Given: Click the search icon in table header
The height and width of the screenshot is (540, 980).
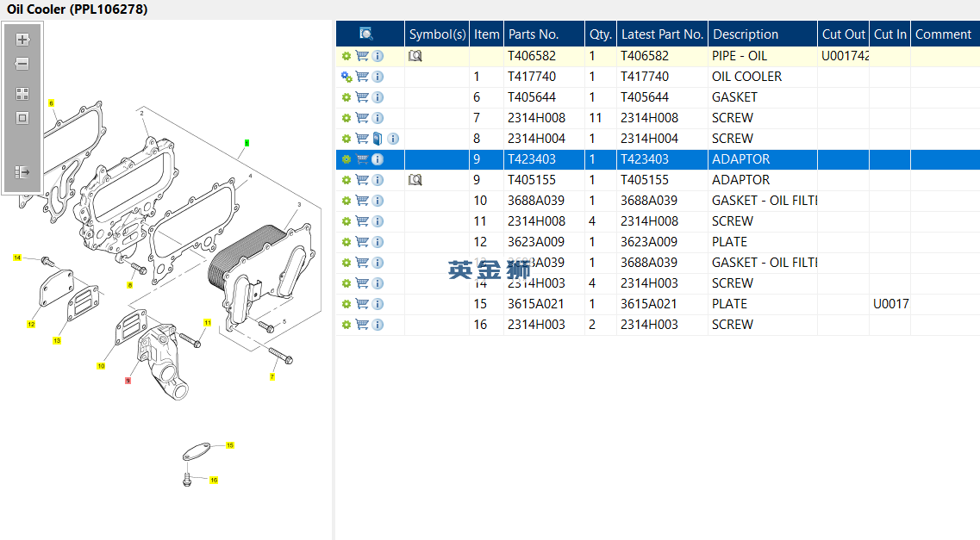Looking at the screenshot, I should (x=366, y=34).
